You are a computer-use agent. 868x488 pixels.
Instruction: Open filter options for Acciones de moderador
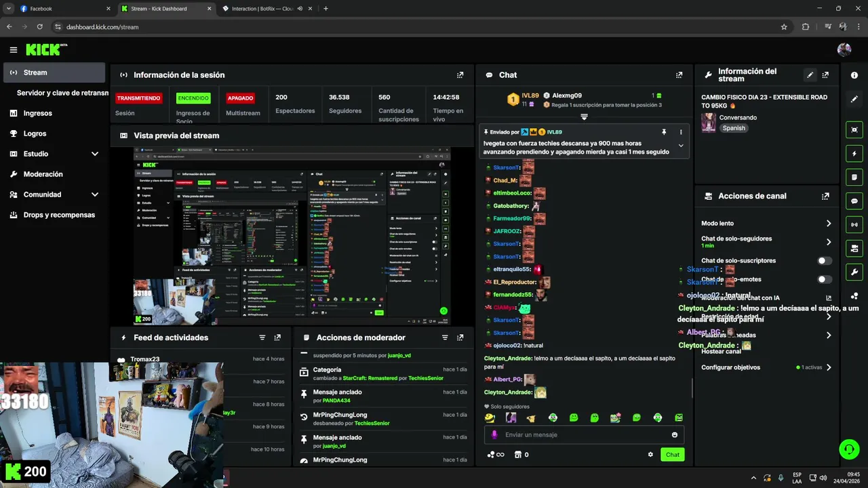coord(445,338)
